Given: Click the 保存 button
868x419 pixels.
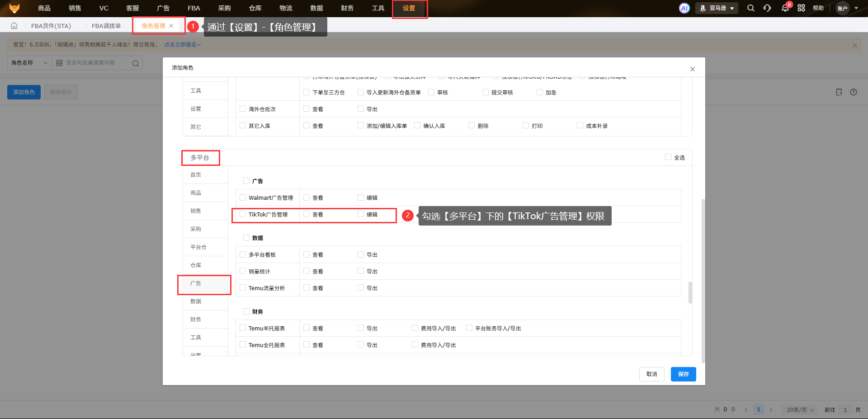Looking at the screenshot, I should point(684,374).
